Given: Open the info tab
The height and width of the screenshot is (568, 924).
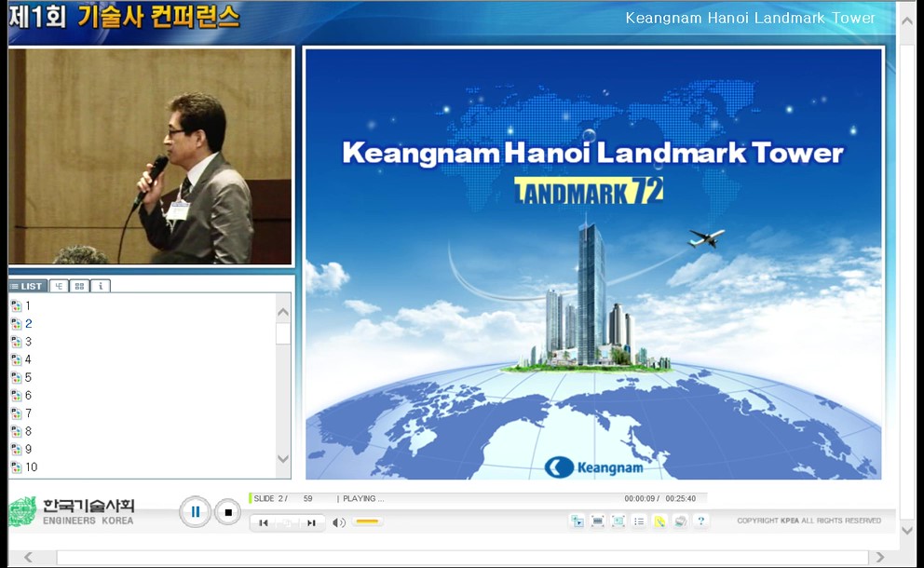Looking at the screenshot, I should [101, 286].
